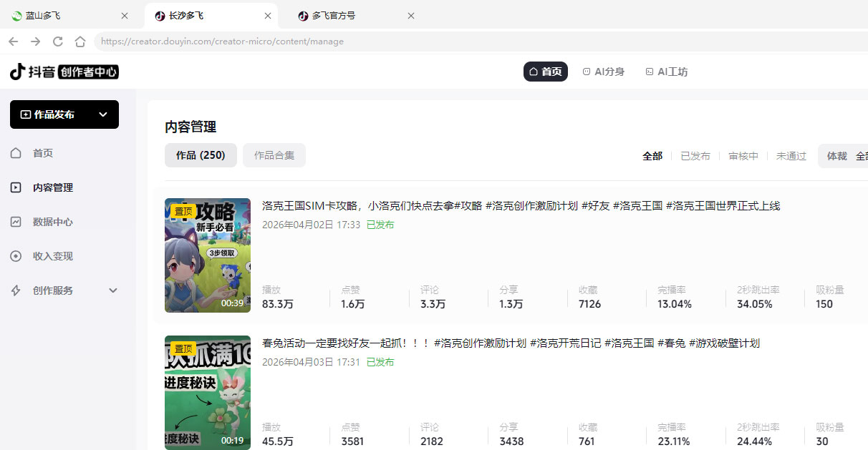Close the 蓝山多飞 browser tab
Screen dimensions: 868x450
pos(125,16)
